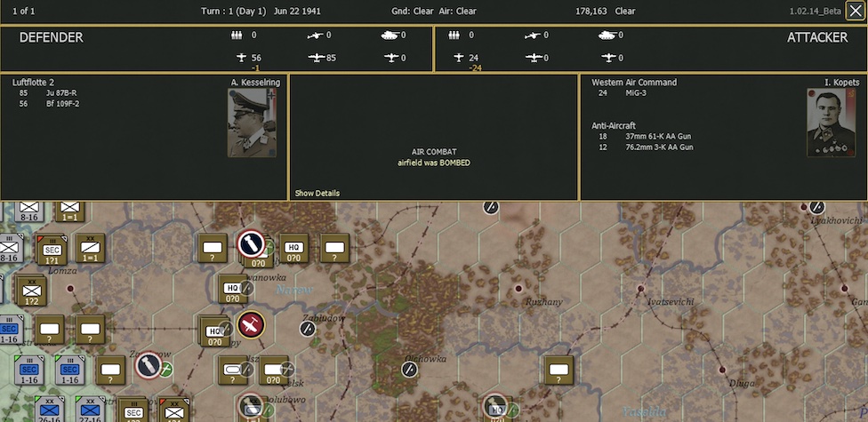Click A. Kesselring commander portrait
868x422 pixels.
[252, 123]
